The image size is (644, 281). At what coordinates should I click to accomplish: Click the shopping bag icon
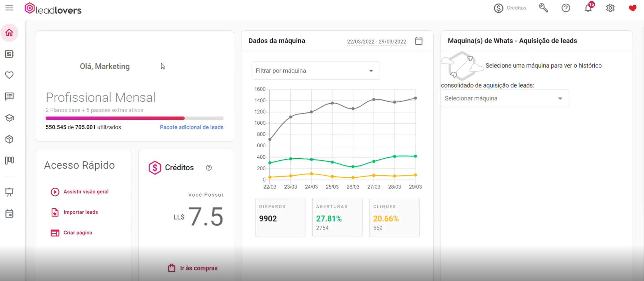(x=172, y=268)
